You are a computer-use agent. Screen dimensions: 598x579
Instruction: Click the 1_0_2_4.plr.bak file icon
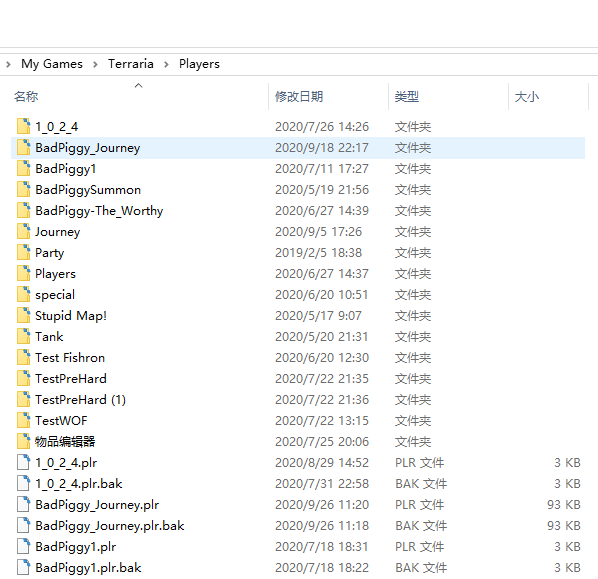click(24, 483)
